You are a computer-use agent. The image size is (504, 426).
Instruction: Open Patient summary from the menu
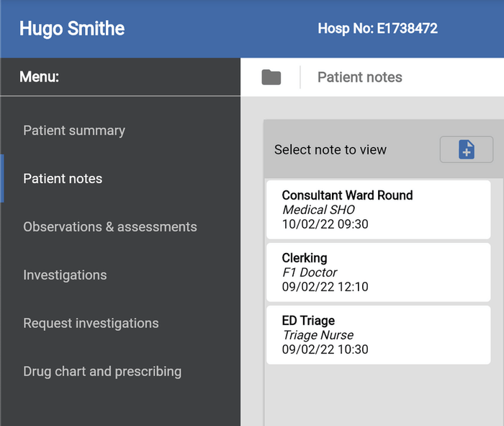point(74,130)
